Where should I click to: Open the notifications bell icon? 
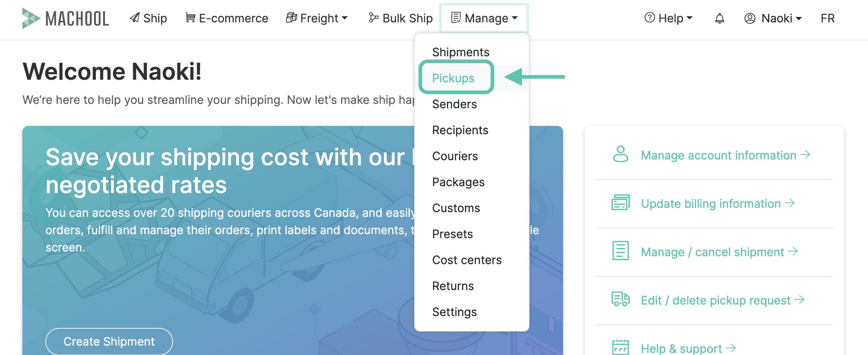[719, 18]
